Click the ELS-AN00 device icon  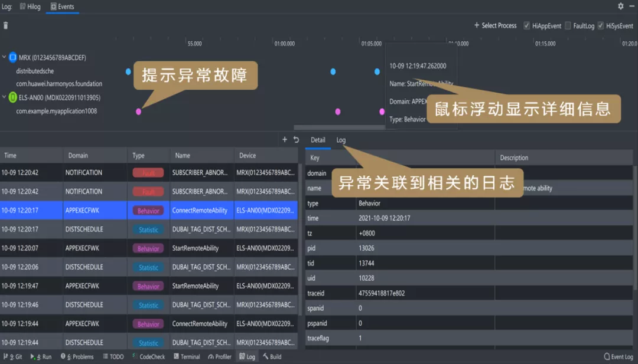tap(12, 97)
